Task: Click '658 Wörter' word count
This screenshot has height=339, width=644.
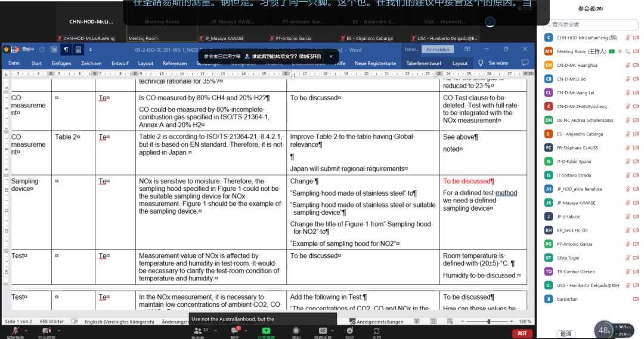Action: coord(52,321)
